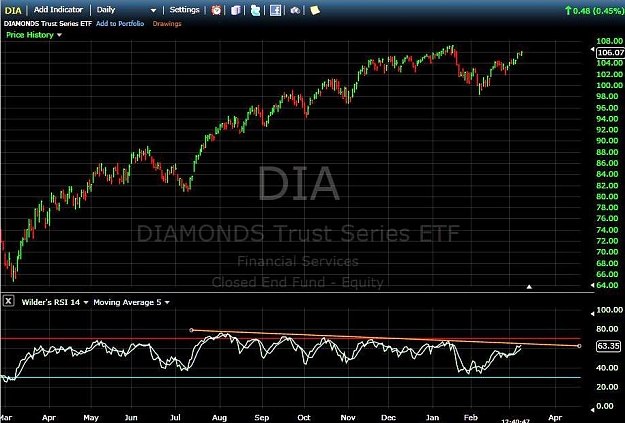Close the Wilder's RSI indicator panel
This screenshot has width=625, height=423.
point(8,301)
